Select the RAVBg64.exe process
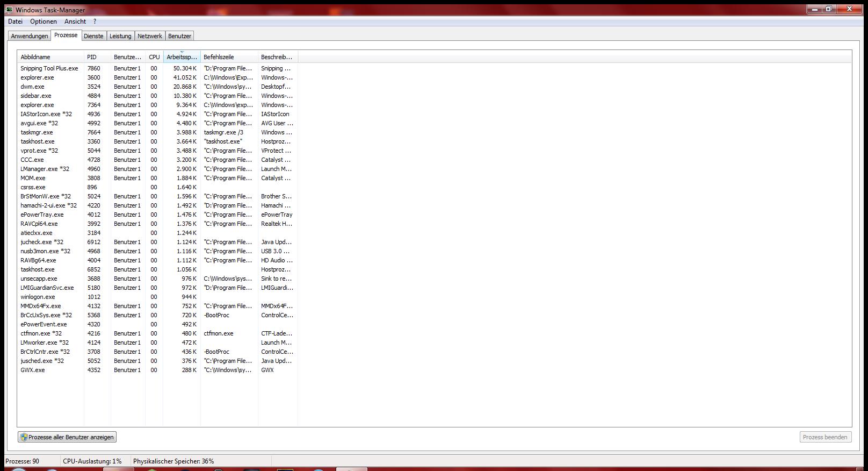This screenshot has height=471, width=868. pos(157,260)
